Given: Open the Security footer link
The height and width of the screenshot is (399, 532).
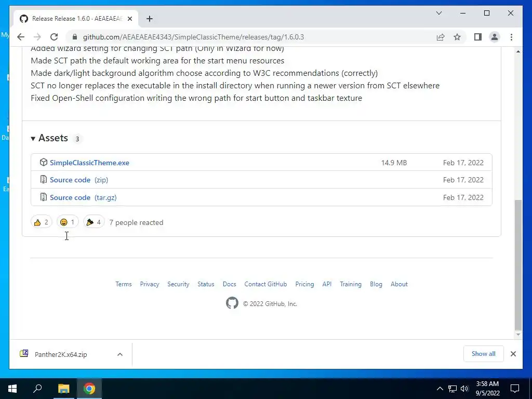Looking at the screenshot, I should coord(178,284).
